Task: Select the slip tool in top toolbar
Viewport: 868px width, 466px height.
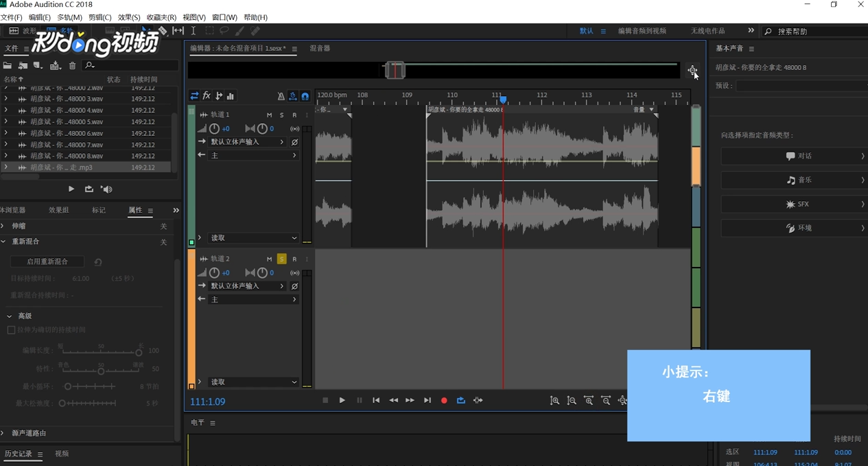Action: coord(178,31)
